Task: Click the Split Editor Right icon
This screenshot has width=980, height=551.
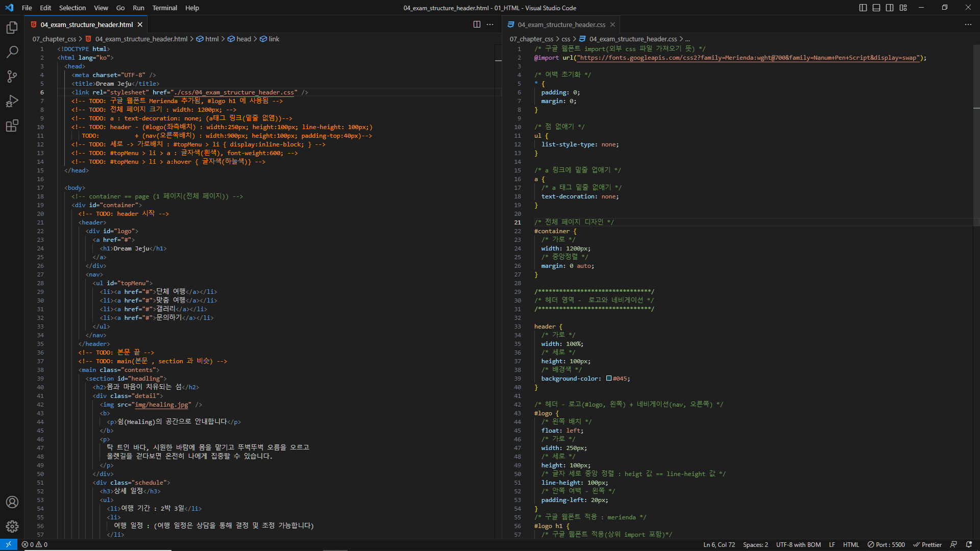Action: 477,24
